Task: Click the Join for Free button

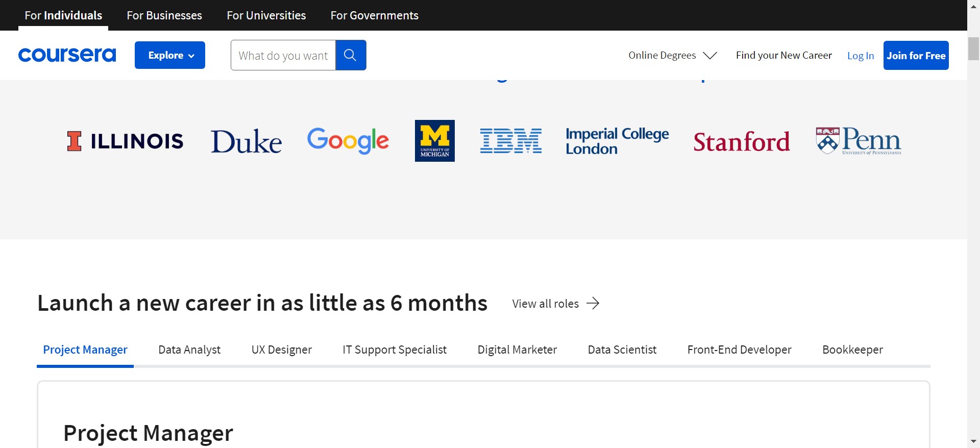Action: pyautogui.click(x=916, y=55)
